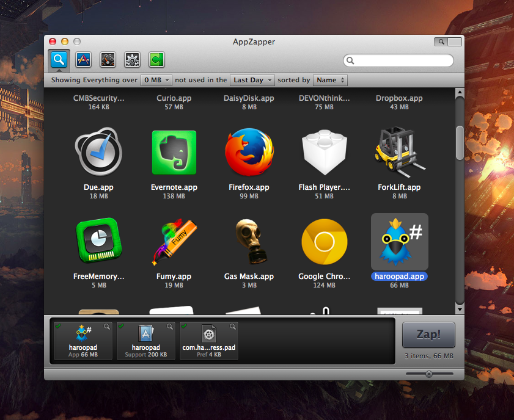Click the haroopad App 66 MB file tile
The height and width of the screenshot is (420, 514).
(83, 341)
